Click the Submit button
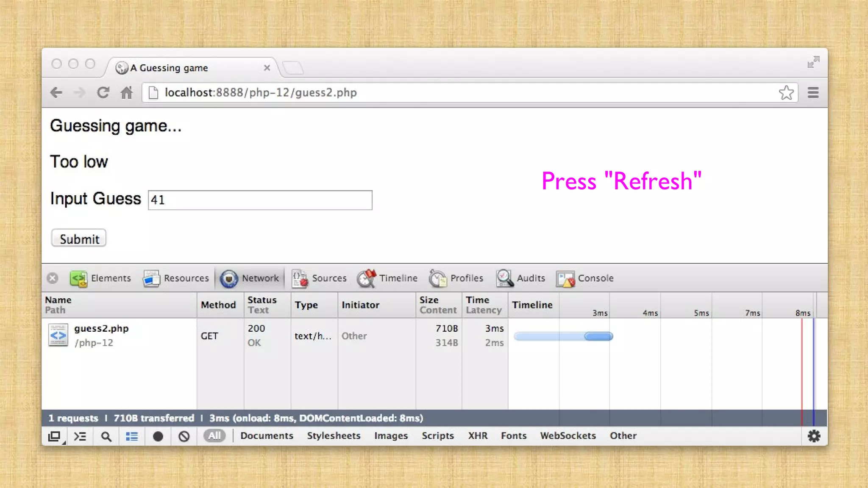Image resolution: width=868 pixels, height=488 pixels. coord(79,238)
